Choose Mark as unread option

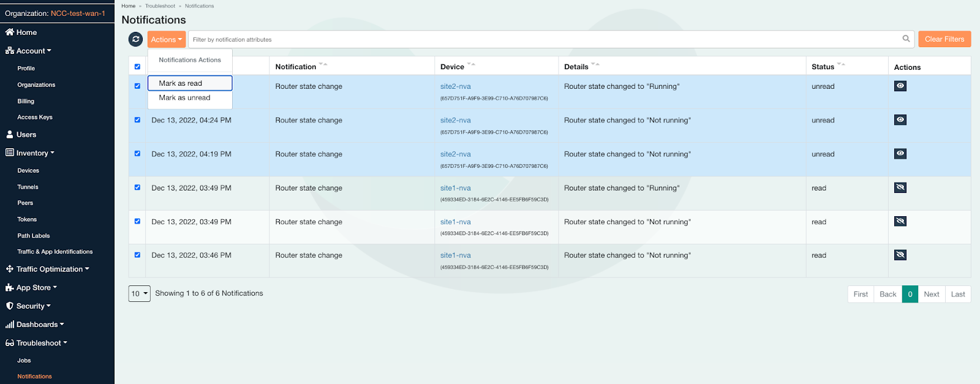(x=184, y=98)
